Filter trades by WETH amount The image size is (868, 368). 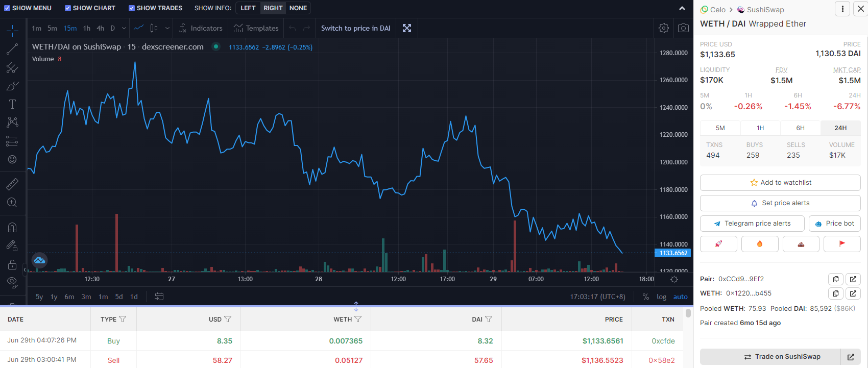tap(358, 319)
